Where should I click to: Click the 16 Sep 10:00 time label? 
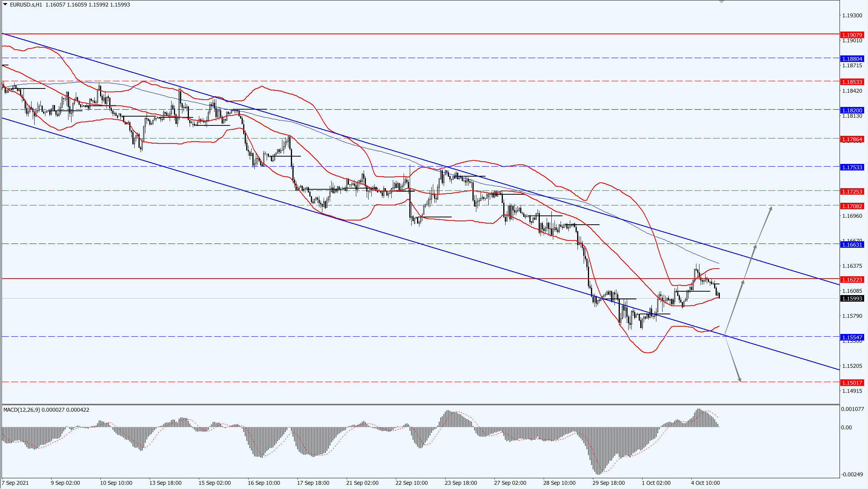264,483
